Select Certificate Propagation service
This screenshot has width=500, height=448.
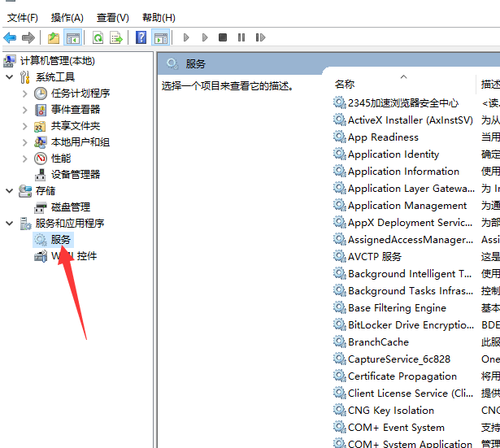[x=402, y=376]
